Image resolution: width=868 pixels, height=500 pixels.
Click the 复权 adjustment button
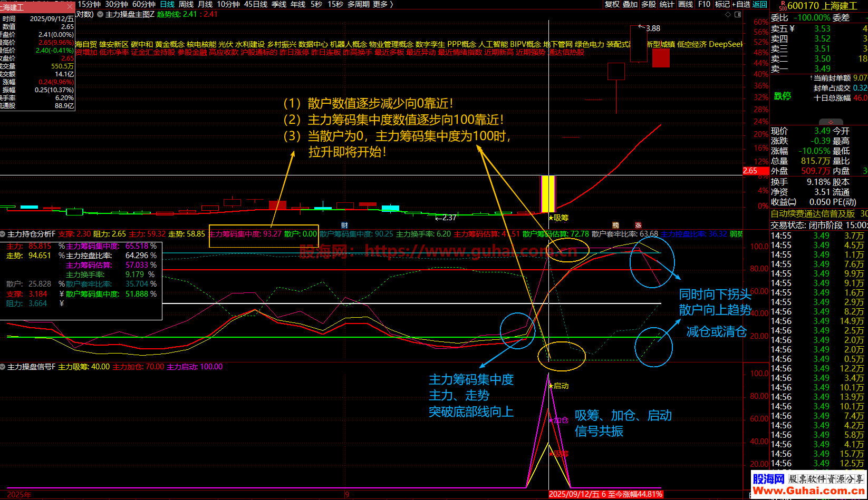click(x=612, y=4)
